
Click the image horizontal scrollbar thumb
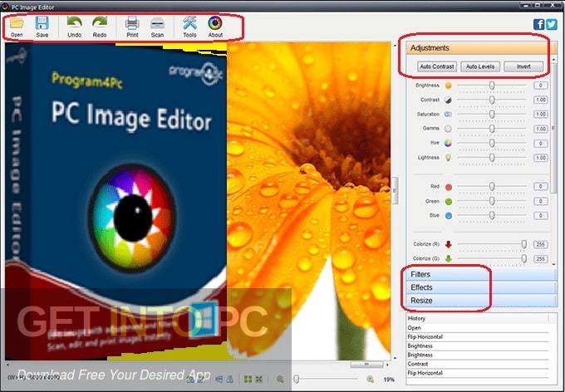pyautogui.click(x=366, y=365)
